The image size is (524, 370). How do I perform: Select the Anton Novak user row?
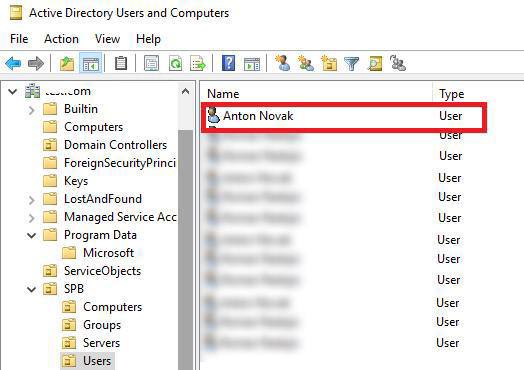344,116
